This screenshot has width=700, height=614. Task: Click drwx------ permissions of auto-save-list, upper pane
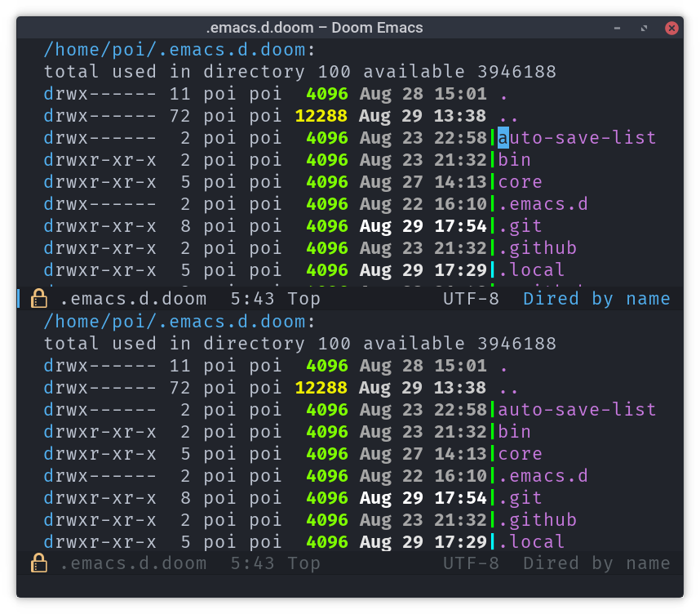(x=100, y=138)
